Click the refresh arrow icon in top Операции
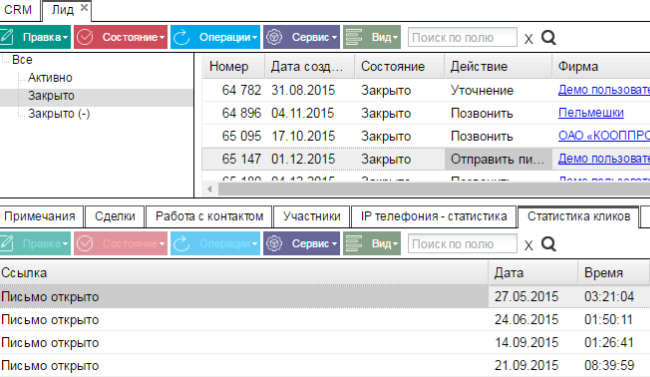This screenshot has width=650, height=377. 181,37
